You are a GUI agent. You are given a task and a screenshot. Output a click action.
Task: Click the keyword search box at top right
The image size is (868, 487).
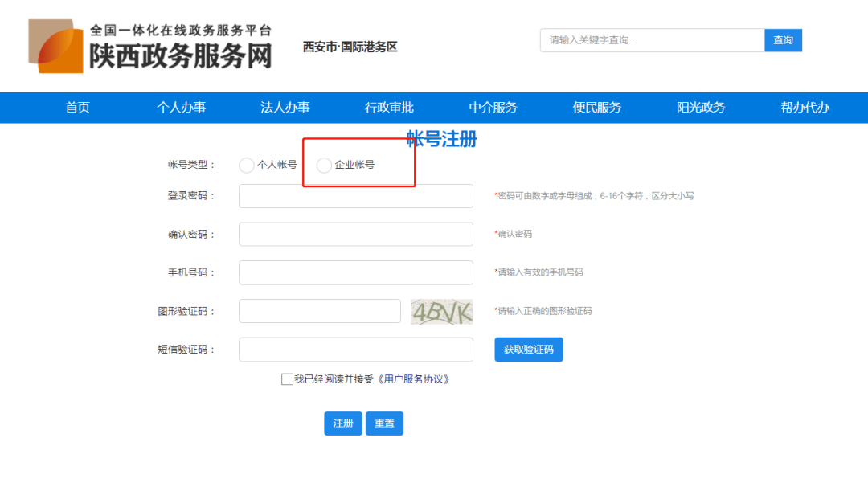[x=651, y=39]
